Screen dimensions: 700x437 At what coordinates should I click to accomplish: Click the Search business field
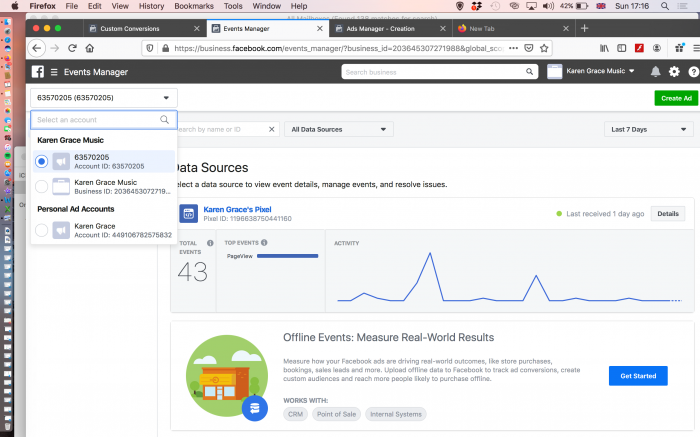[x=439, y=71]
